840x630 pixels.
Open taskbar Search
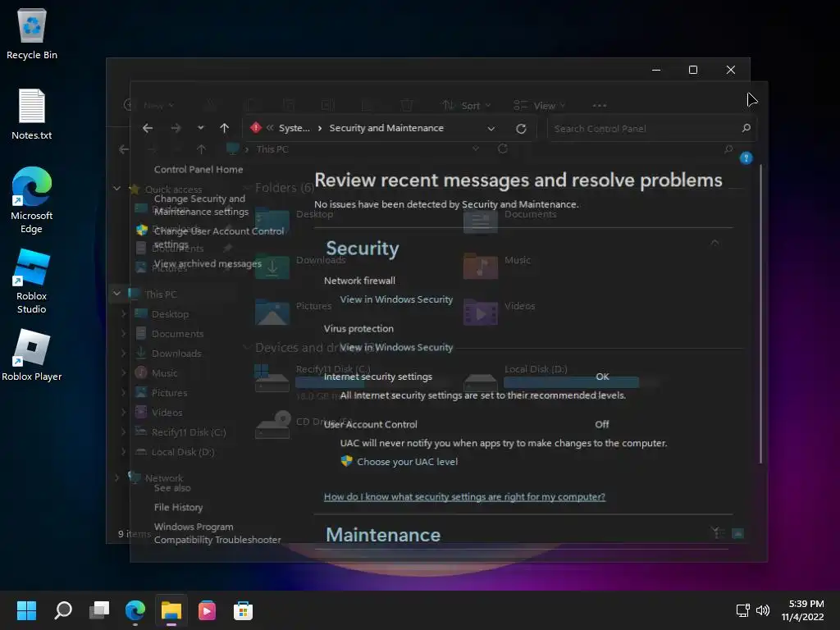tap(63, 610)
